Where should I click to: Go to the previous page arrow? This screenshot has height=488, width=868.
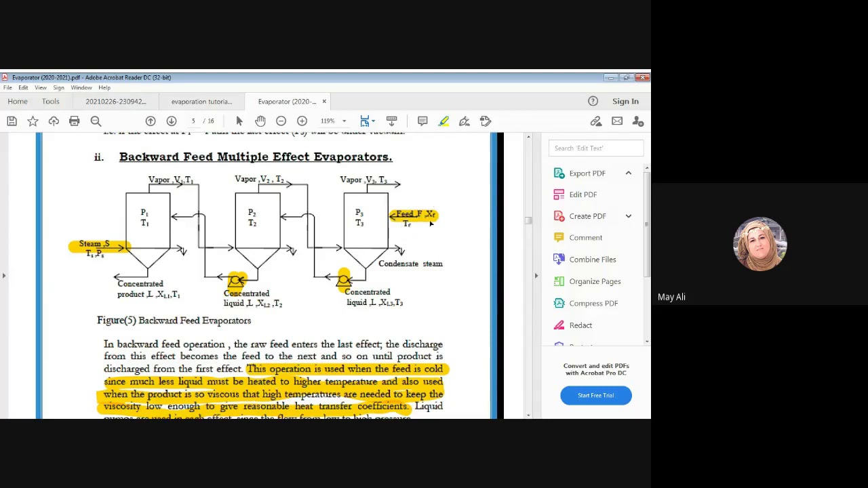(151, 121)
